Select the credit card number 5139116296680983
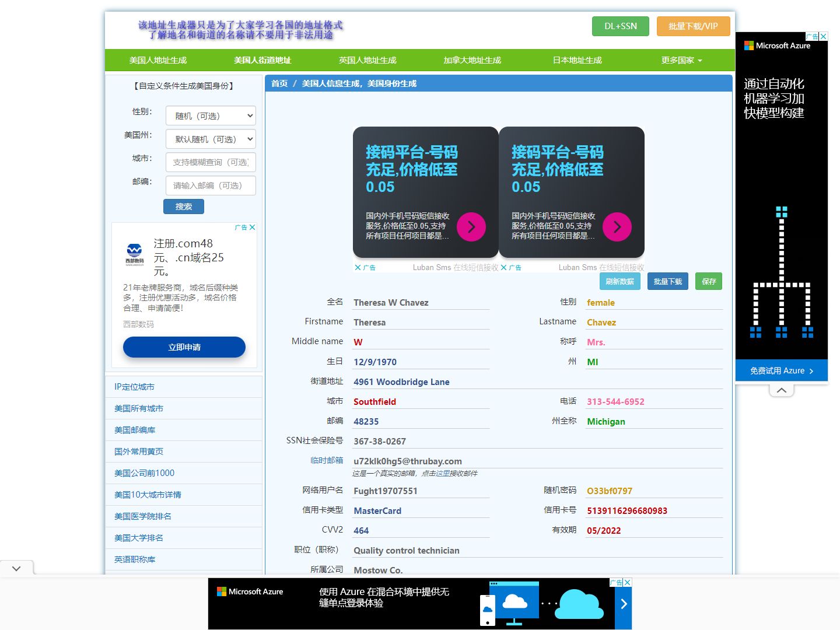The image size is (840, 630). (x=627, y=510)
